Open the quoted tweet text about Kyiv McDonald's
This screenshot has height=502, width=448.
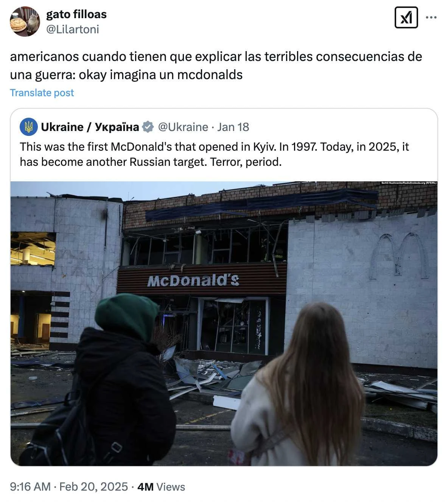click(x=214, y=154)
